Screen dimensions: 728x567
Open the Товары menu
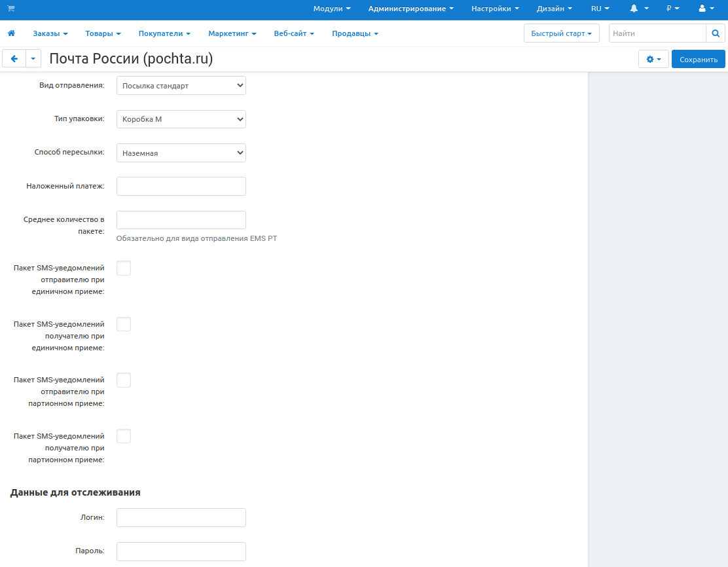[103, 33]
